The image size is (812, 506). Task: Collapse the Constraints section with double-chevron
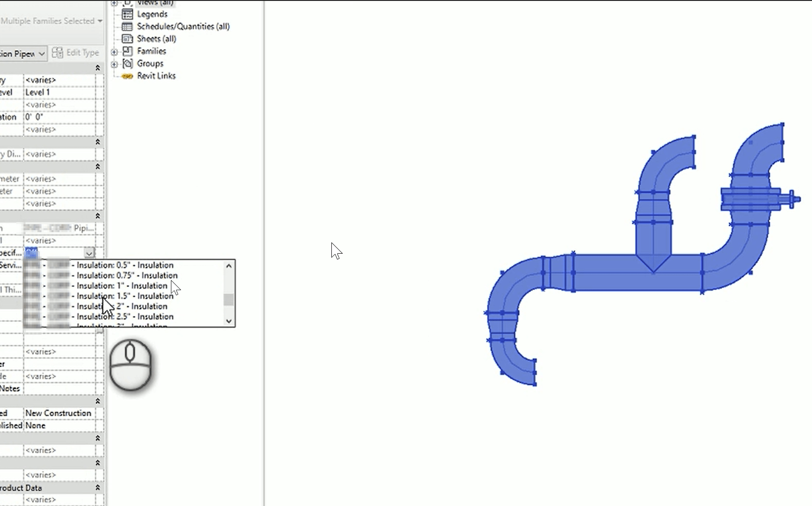pyautogui.click(x=97, y=68)
